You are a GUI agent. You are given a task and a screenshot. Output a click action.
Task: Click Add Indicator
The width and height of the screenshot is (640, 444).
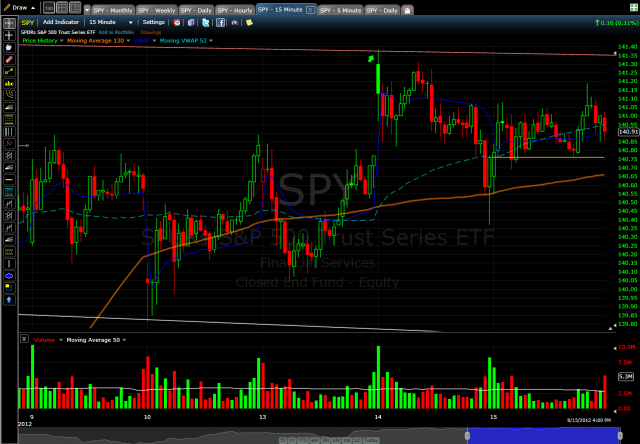click(x=60, y=22)
